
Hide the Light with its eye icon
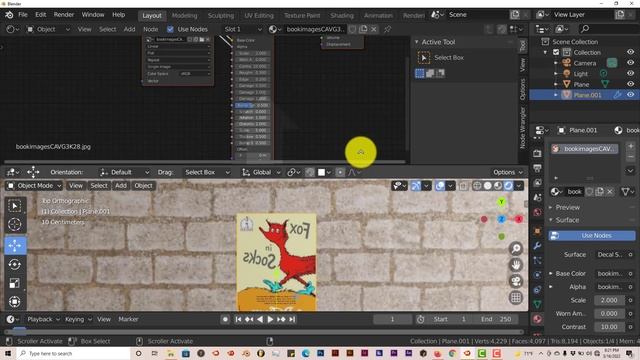coord(630,73)
